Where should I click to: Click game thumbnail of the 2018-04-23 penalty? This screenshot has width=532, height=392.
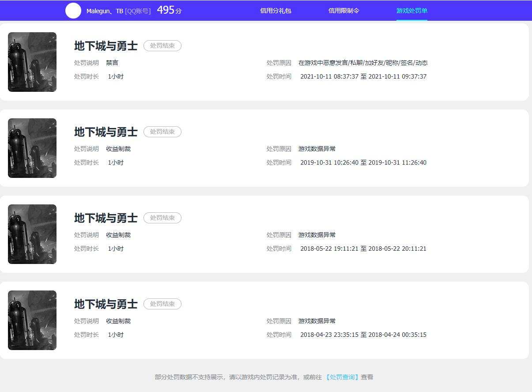coord(32,320)
